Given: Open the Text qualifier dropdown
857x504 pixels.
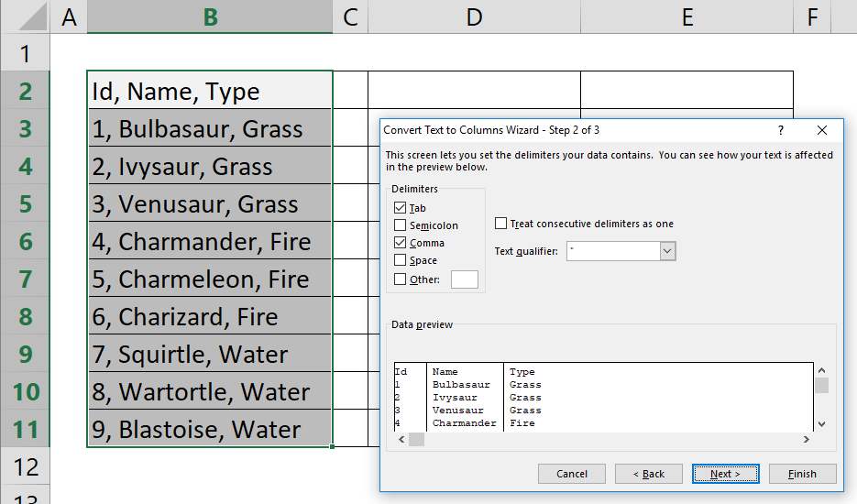Looking at the screenshot, I should 667,251.
